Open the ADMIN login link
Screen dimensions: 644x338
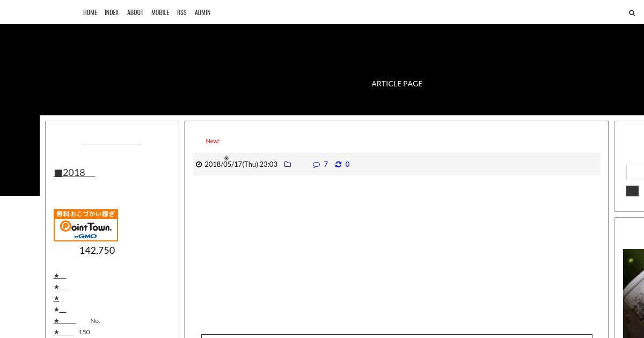click(202, 12)
